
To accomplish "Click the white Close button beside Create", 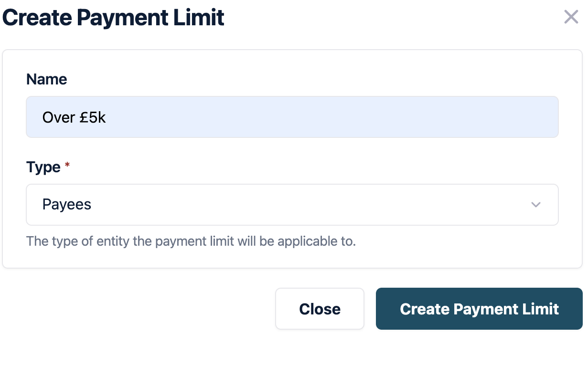I will click(320, 309).
